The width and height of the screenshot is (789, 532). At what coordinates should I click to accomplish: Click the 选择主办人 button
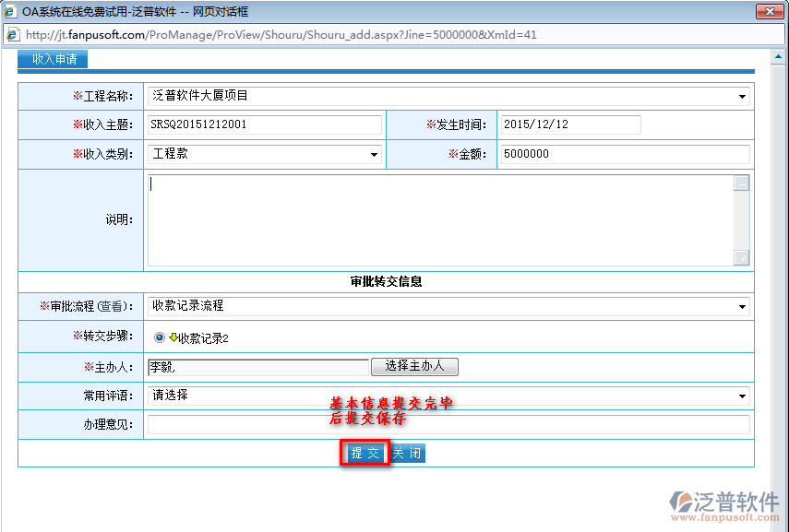click(x=414, y=367)
